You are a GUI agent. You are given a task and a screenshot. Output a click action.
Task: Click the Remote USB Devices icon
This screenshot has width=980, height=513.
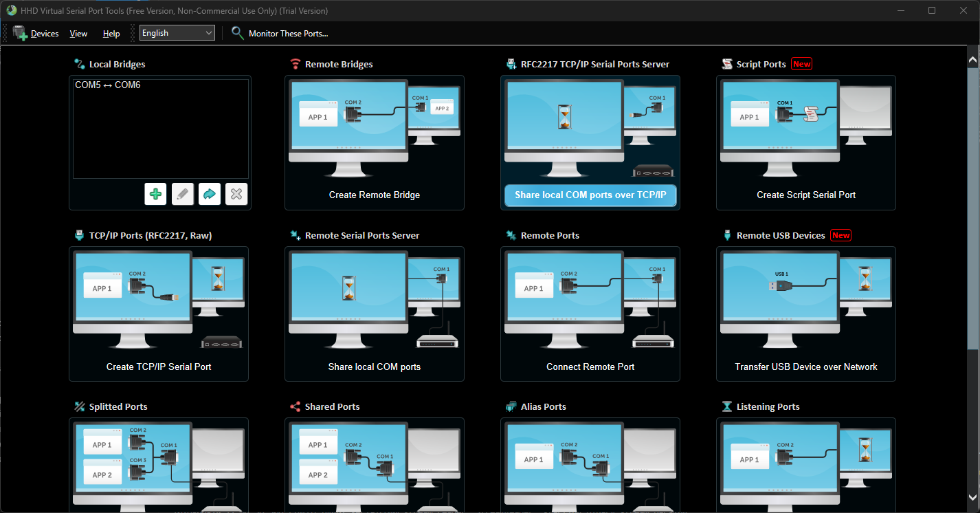click(x=727, y=235)
